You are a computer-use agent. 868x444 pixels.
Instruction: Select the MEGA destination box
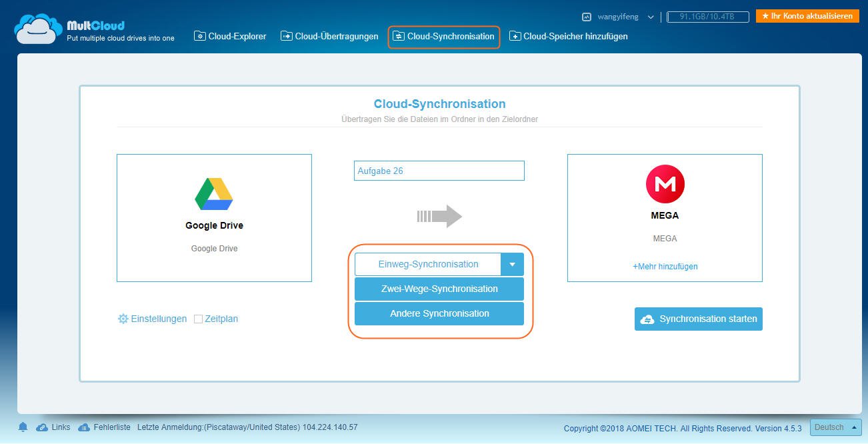(x=665, y=218)
